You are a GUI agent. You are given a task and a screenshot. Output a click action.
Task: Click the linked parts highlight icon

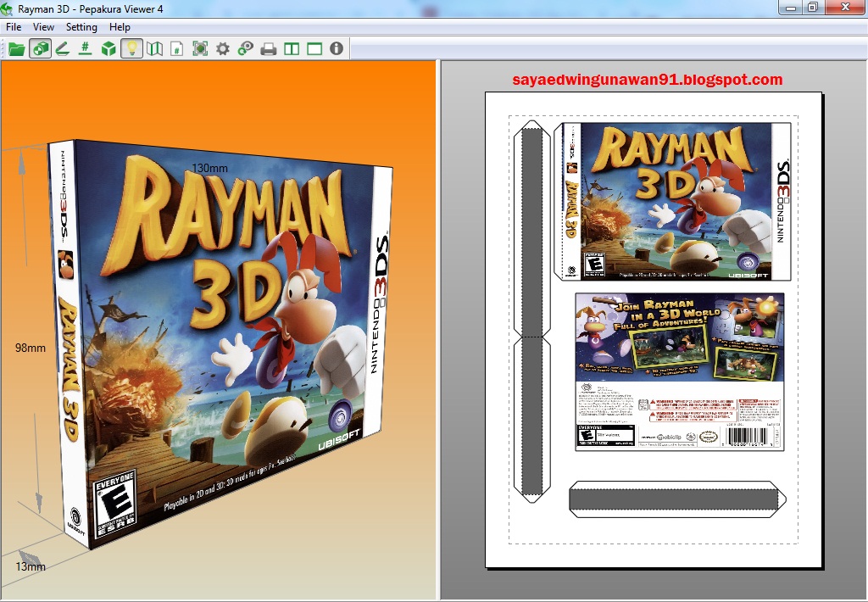(244, 48)
